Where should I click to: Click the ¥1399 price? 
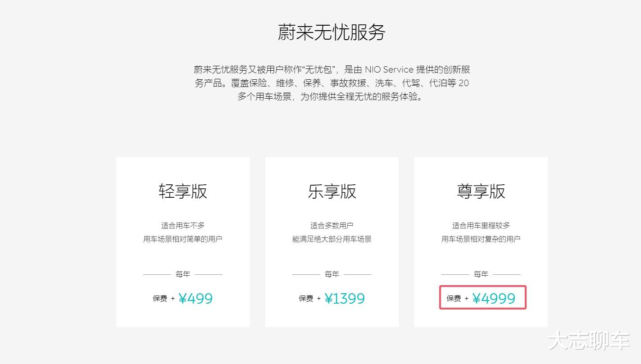coord(345,298)
